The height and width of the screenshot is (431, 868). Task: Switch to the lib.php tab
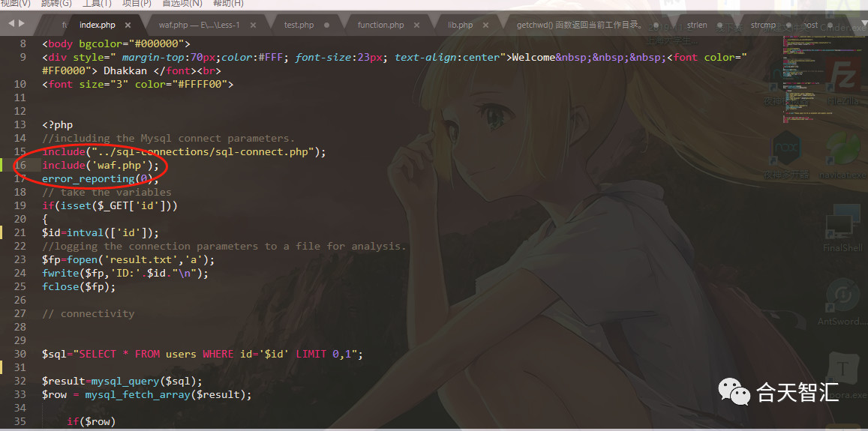point(460,25)
